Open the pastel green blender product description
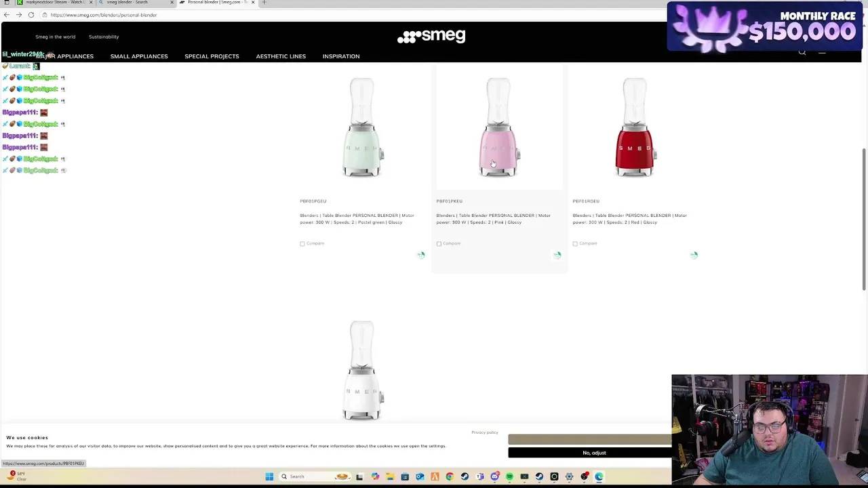 point(357,219)
